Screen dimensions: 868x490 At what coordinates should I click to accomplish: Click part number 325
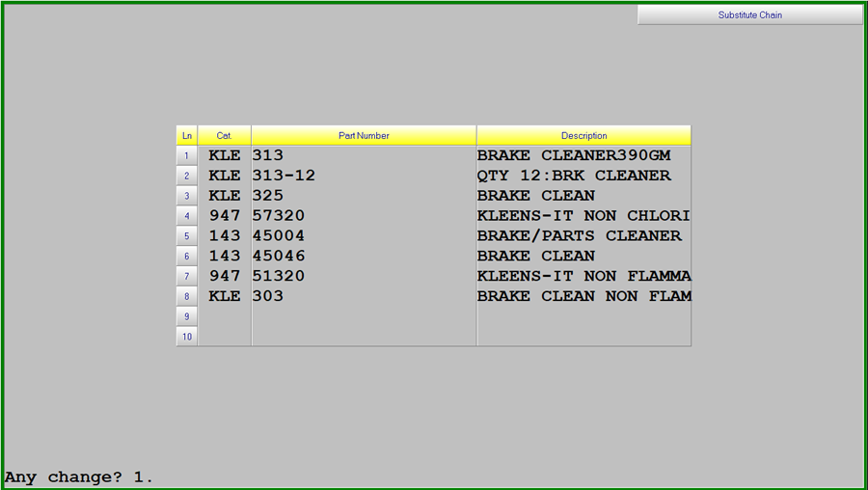point(268,196)
